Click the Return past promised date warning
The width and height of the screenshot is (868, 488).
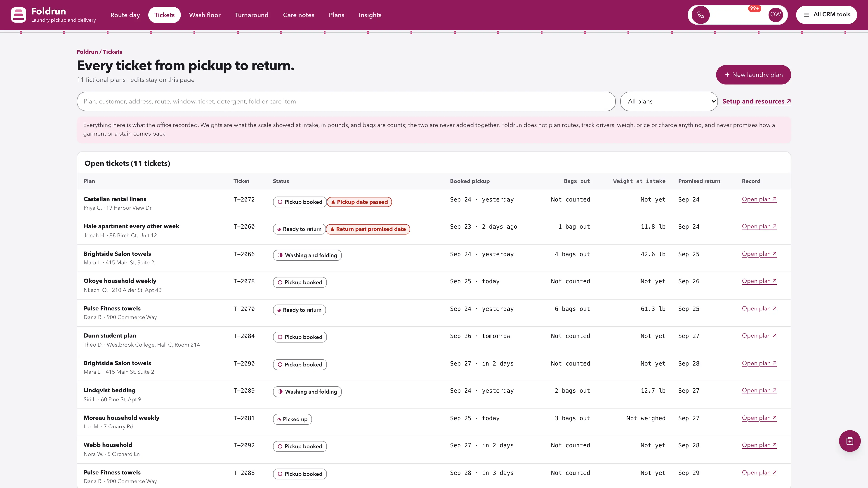[368, 229]
